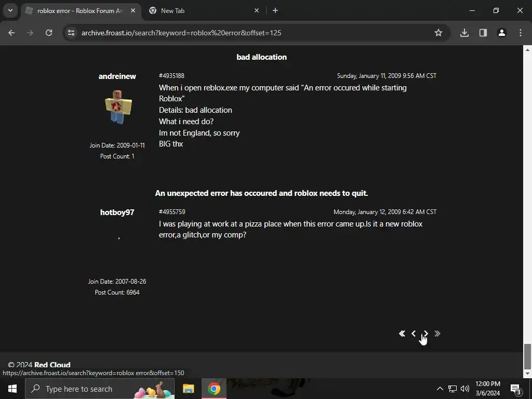Reload the forum archive page

click(x=49, y=33)
